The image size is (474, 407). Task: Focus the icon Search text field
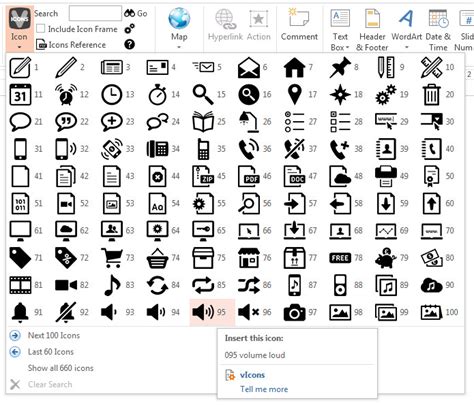[x=95, y=13]
